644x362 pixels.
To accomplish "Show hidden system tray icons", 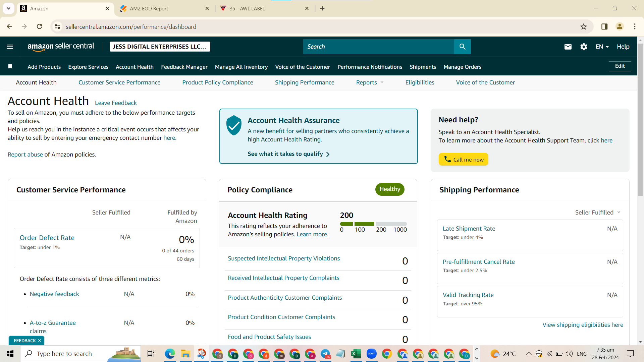I will [529, 354].
